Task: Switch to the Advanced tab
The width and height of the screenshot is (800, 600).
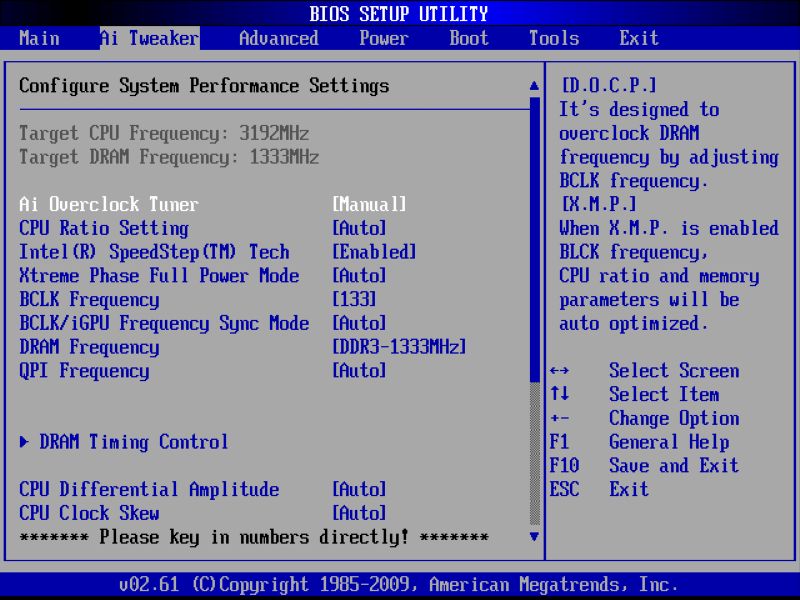Action: [279, 38]
